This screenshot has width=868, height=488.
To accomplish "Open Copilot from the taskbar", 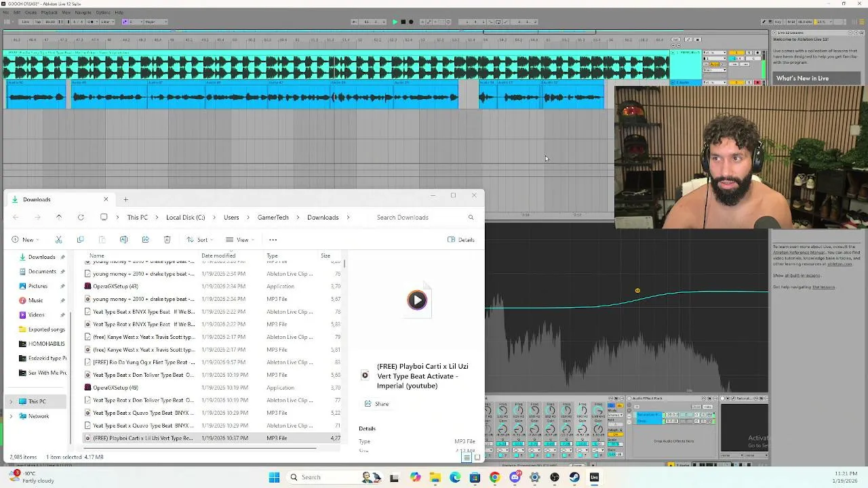I will pyautogui.click(x=415, y=477).
